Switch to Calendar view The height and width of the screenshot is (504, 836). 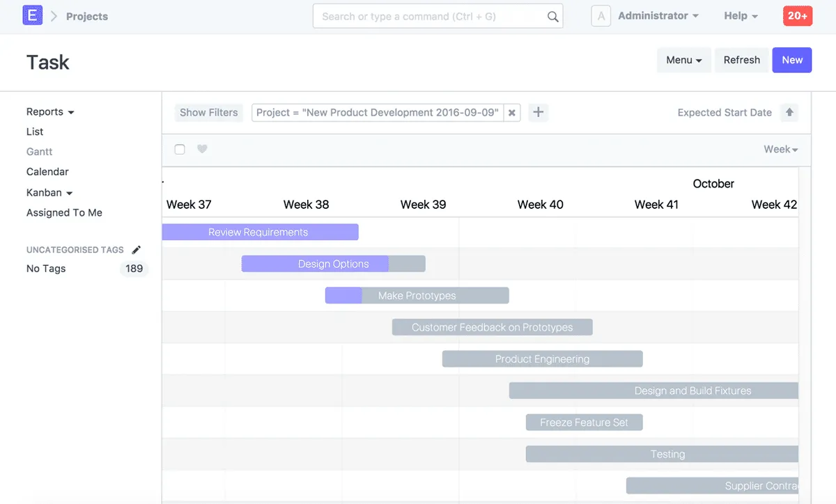[47, 172]
